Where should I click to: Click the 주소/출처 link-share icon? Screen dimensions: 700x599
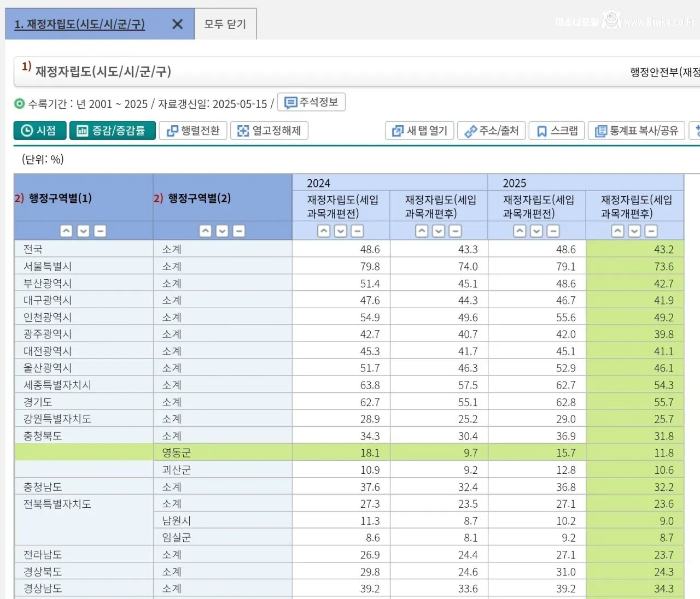(x=469, y=131)
